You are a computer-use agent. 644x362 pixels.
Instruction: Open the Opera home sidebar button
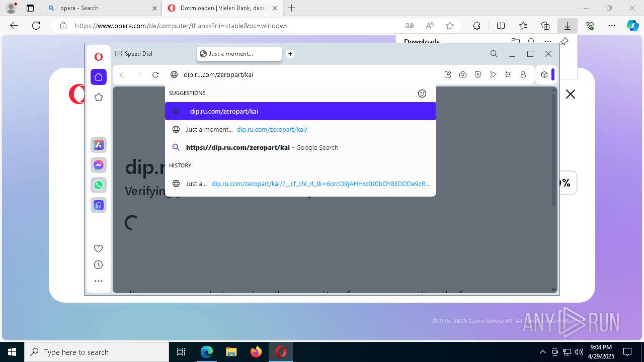tap(99, 77)
